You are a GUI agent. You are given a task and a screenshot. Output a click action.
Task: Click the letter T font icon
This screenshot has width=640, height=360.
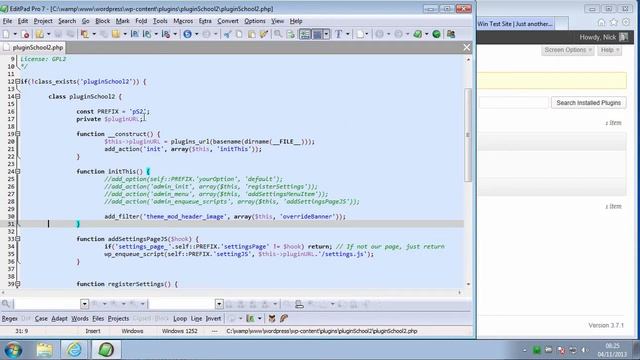tap(338, 34)
